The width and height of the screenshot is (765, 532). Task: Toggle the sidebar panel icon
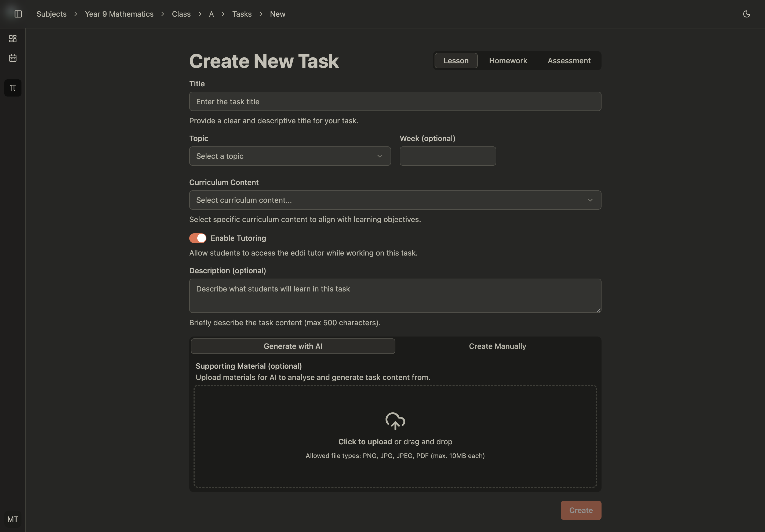[18, 14]
